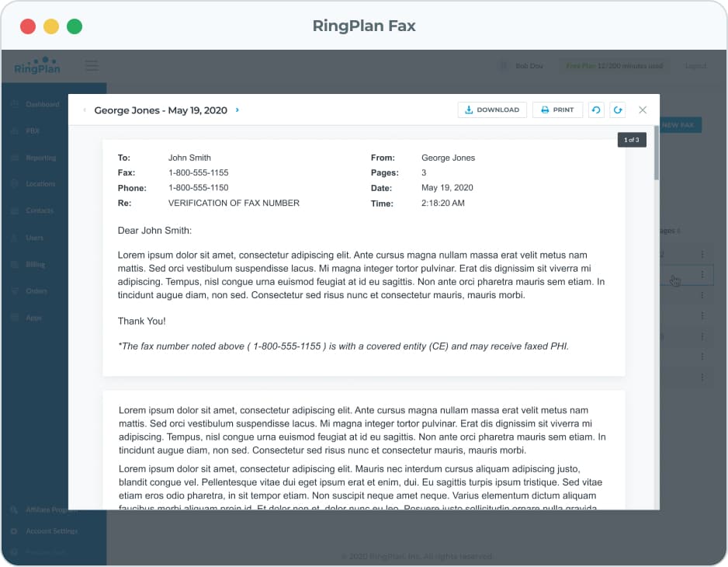The image size is (728, 567).
Task: Click the Users person icon
Action: [15, 238]
